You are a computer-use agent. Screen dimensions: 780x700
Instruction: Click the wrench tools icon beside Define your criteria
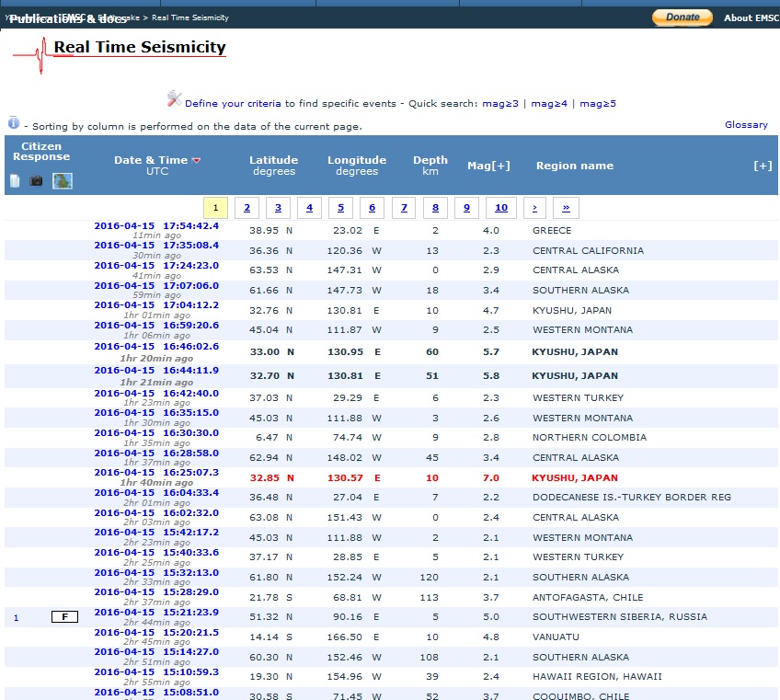tap(174, 99)
